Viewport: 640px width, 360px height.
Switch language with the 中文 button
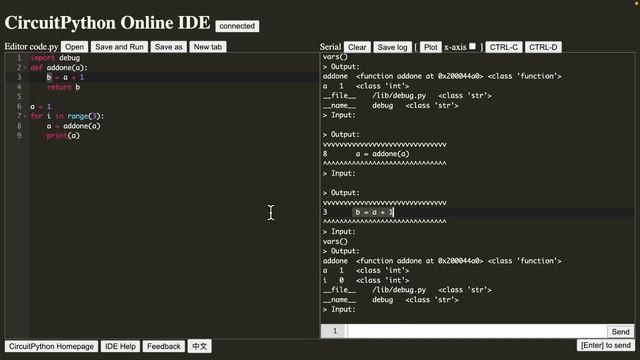pyautogui.click(x=200, y=346)
